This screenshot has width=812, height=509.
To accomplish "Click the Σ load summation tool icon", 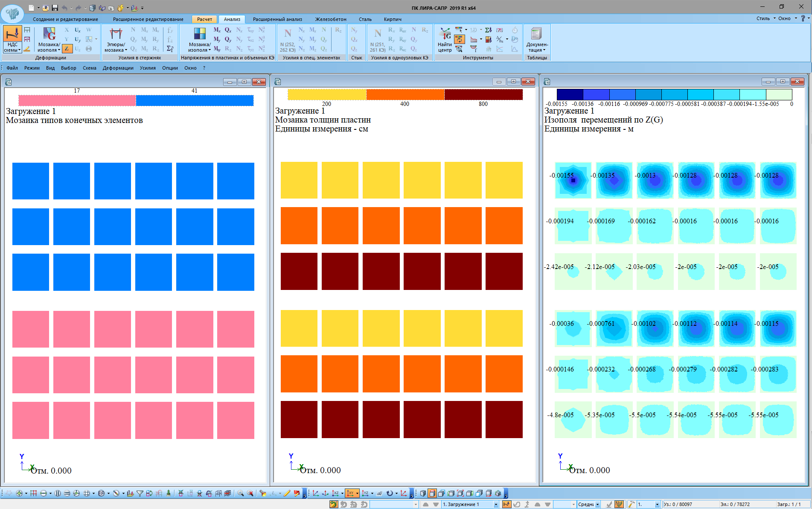I will click(489, 30).
